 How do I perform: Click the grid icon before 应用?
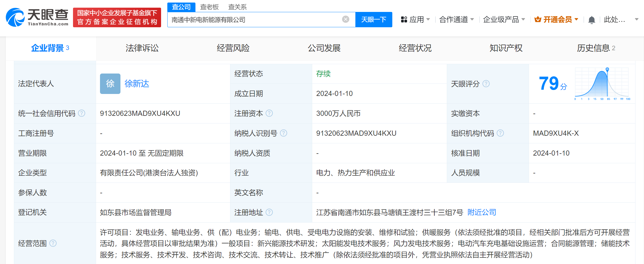pos(404,19)
